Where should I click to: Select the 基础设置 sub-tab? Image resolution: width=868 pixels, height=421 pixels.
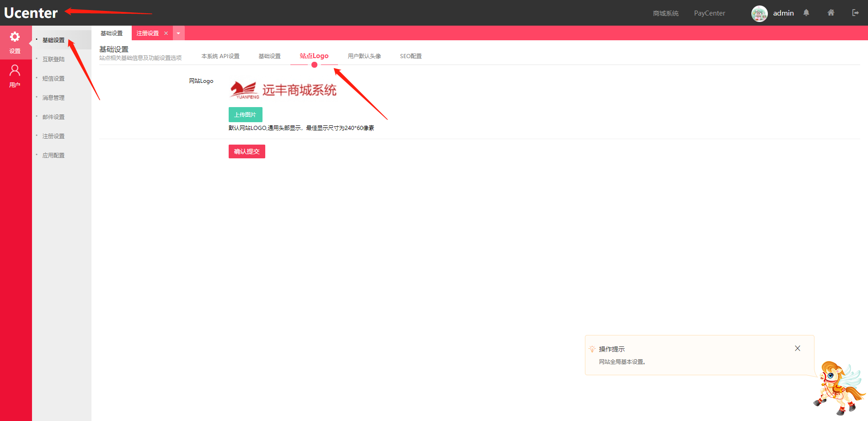point(270,56)
